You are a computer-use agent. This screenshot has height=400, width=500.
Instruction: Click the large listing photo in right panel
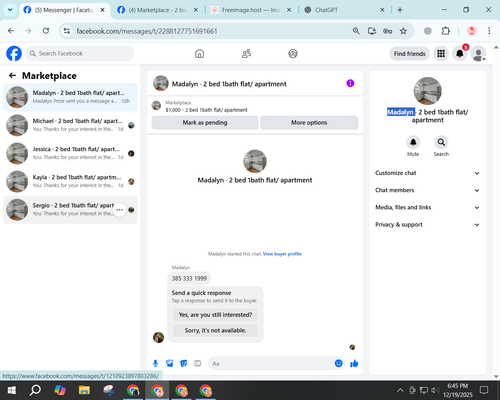click(x=427, y=91)
